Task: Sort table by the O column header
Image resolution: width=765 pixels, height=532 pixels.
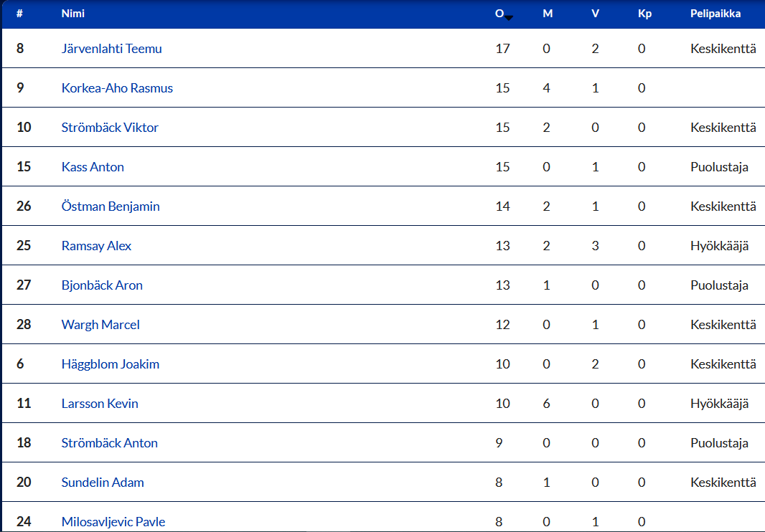Action: [x=499, y=14]
